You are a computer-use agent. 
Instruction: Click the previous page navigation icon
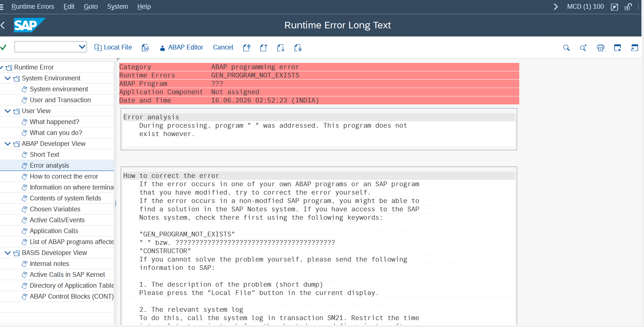(264, 48)
